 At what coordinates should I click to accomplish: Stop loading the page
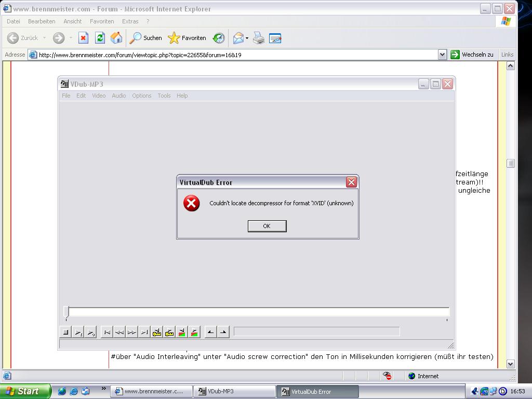[83, 38]
